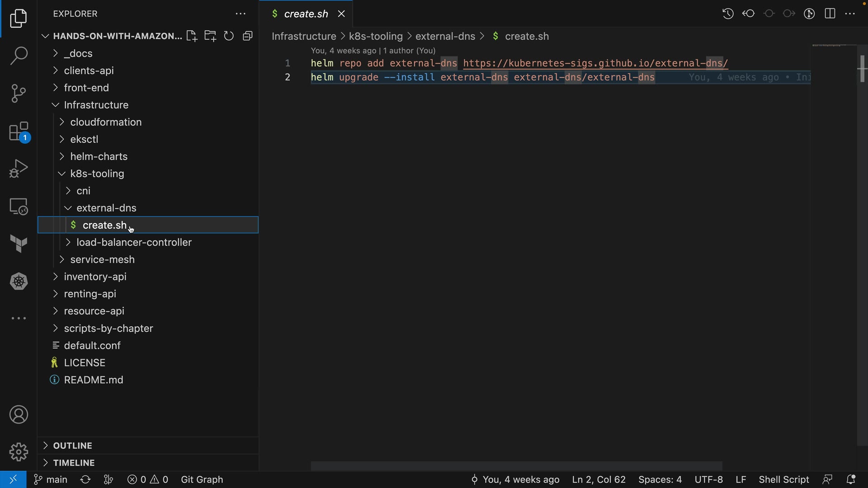The image size is (868, 488).
Task: Open the Kubernetes helm-wheel icon view
Action: point(19,282)
